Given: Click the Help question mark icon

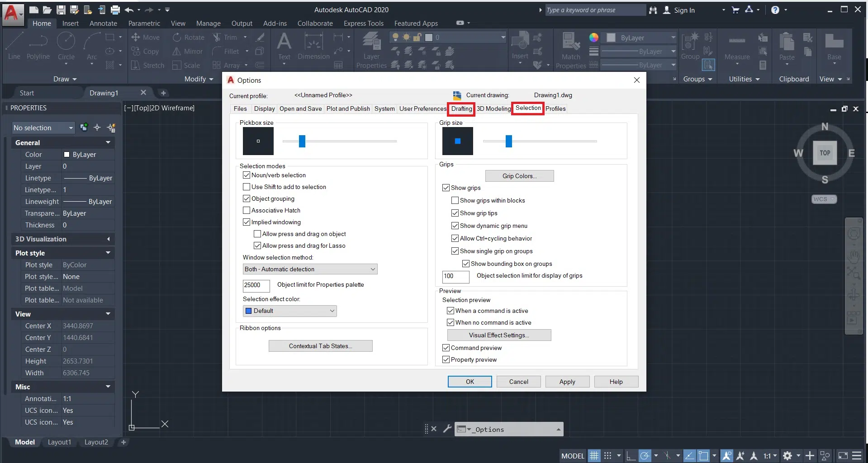Looking at the screenshot, I should [775, 10].
